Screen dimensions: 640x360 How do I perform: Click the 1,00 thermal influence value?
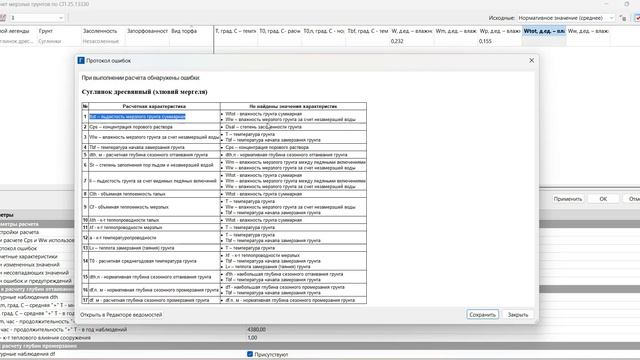(252, 338)
